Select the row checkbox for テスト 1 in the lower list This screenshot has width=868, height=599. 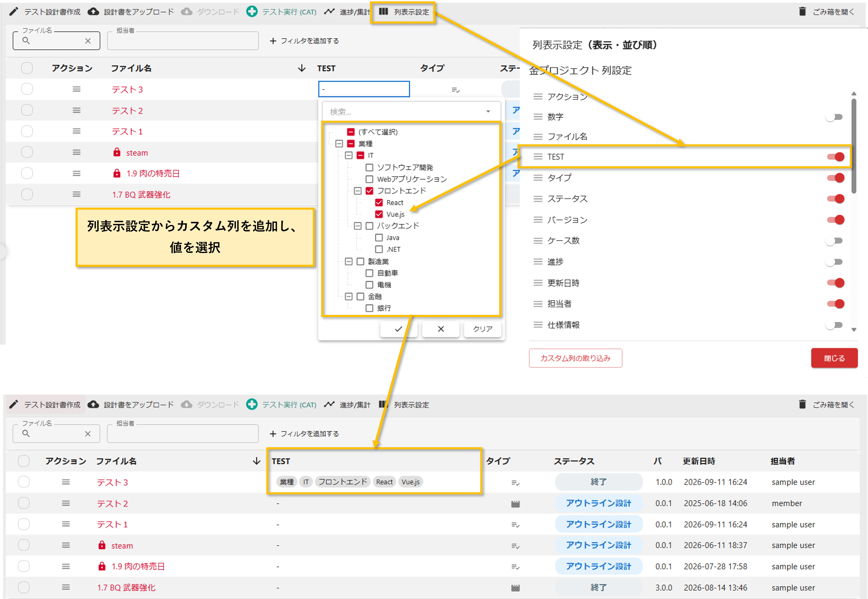(x=24, y=524)
